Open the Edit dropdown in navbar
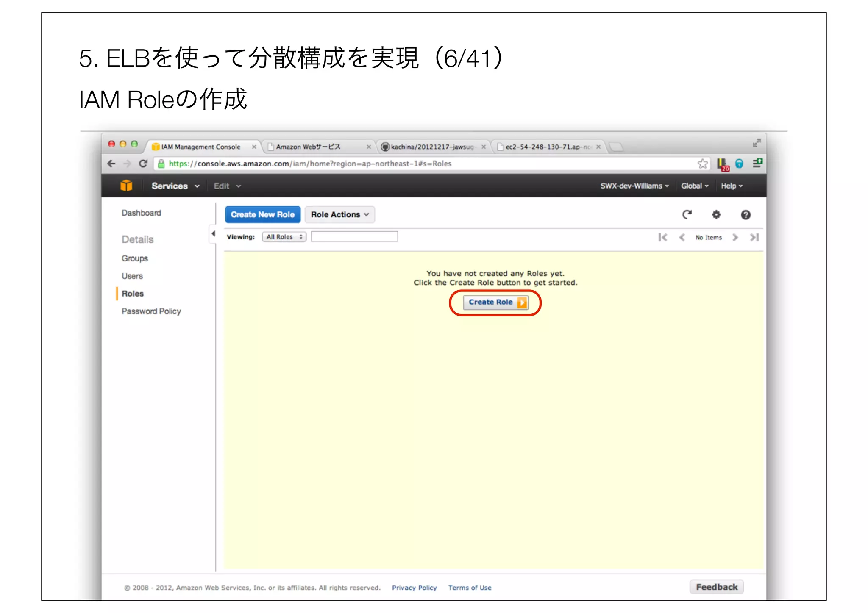Viewport: 868px width, 613px height. [x=227, y=186]
